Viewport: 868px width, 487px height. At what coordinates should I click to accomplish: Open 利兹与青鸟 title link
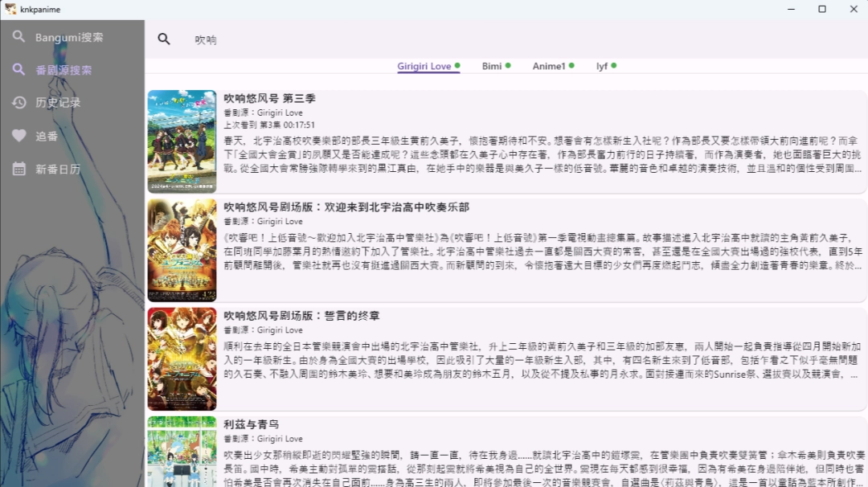(x=253, y=424)
